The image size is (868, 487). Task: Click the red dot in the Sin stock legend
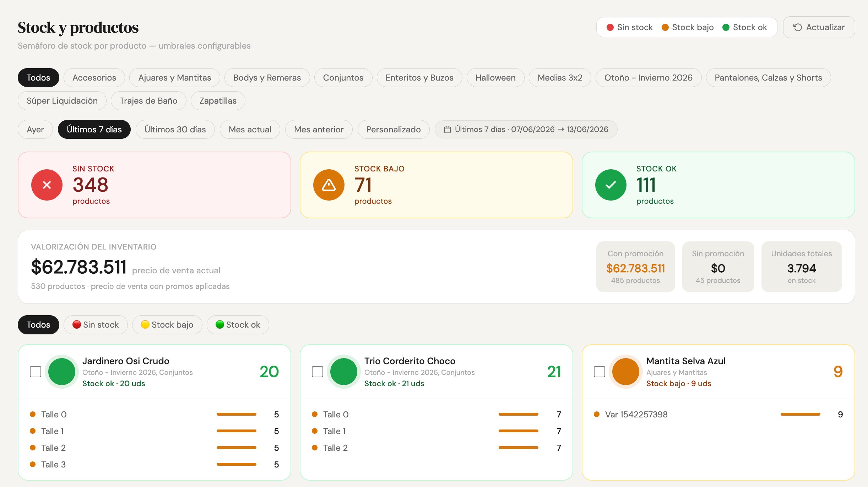pyautogui.click(x=610, y=27)
